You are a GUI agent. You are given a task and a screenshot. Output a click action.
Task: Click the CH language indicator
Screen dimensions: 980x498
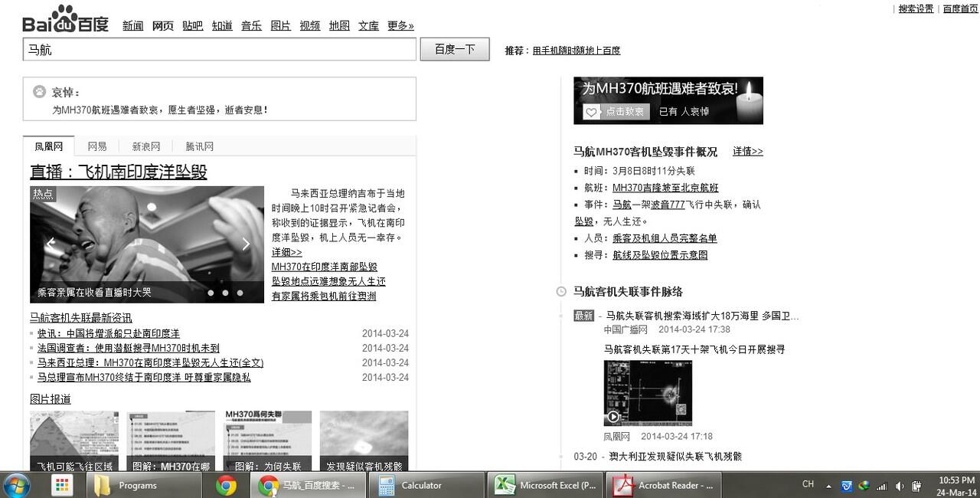[808, 484]
